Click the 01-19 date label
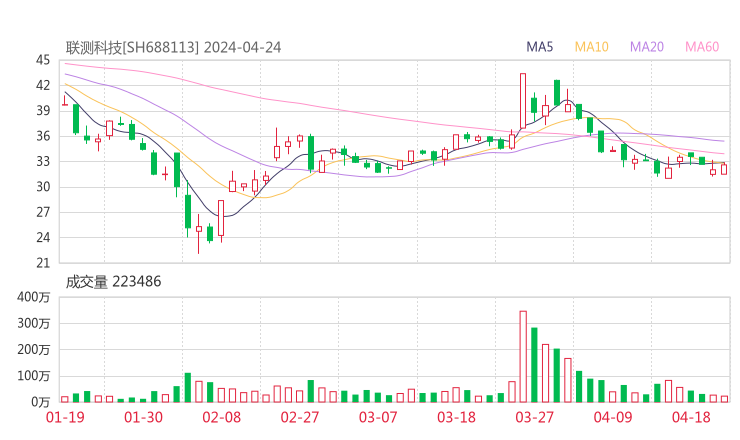 click(65, 417)
